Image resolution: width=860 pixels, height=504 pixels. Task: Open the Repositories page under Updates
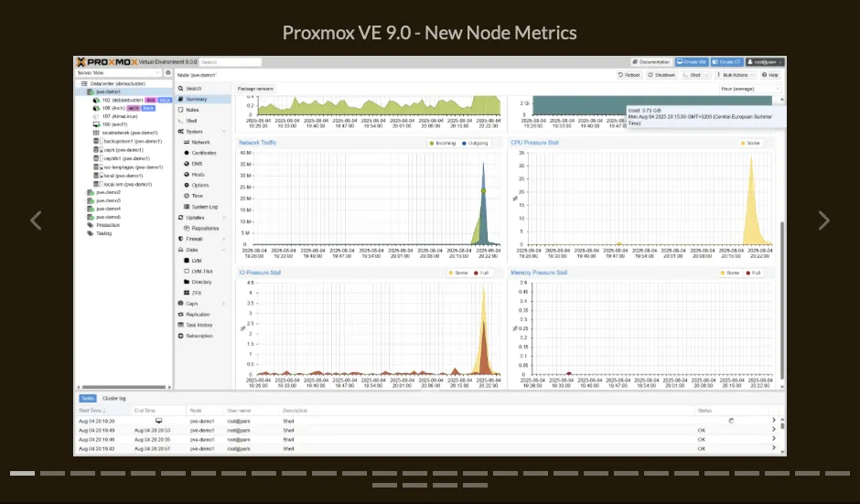point(205,228)
